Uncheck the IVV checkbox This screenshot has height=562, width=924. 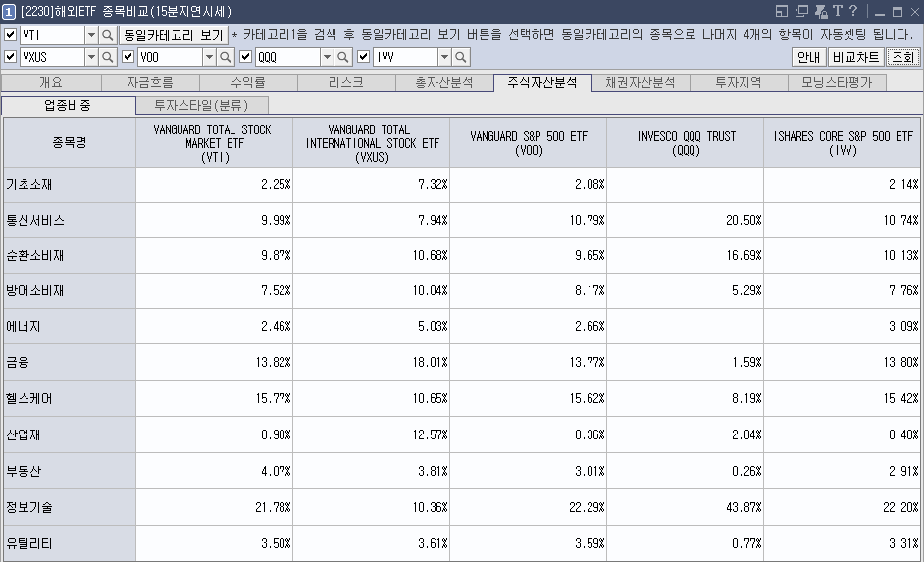[x=364, y=57]
